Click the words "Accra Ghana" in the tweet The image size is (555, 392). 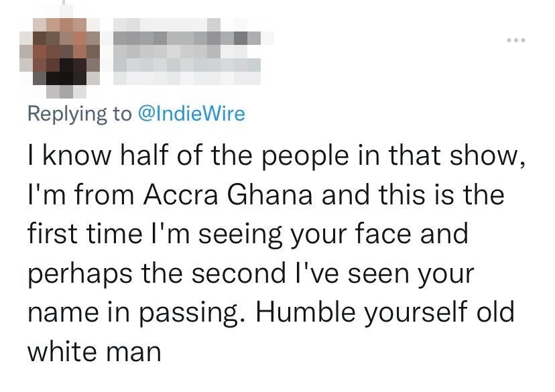[x=228, y=195]
